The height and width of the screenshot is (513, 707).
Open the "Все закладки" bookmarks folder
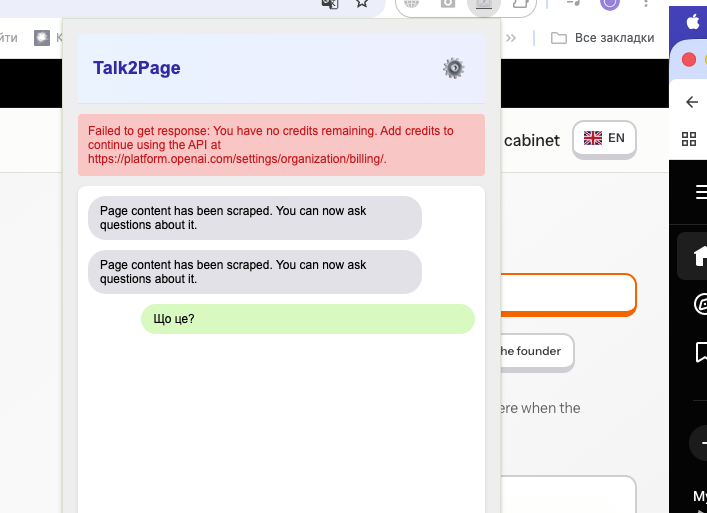pyautogui.click(x=602, y=38)
